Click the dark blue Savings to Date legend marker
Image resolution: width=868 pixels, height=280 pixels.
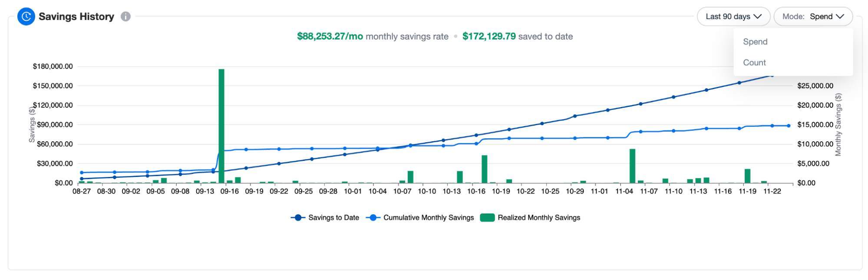[298, 218]
